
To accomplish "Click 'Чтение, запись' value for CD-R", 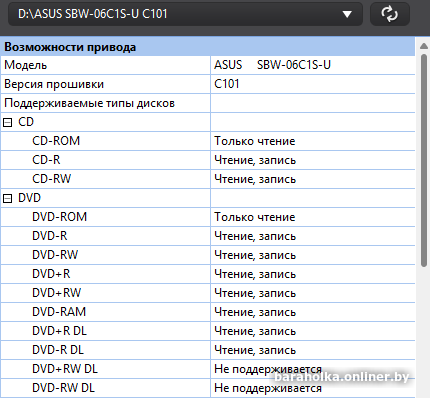I will tap(255, 160).
